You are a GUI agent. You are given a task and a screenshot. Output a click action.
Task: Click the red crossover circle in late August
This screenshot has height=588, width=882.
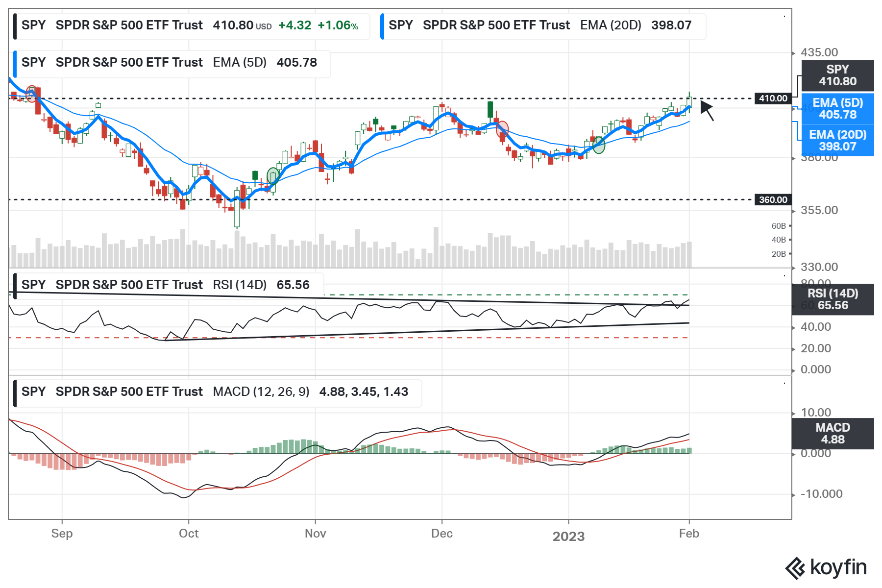coord(31,94)
